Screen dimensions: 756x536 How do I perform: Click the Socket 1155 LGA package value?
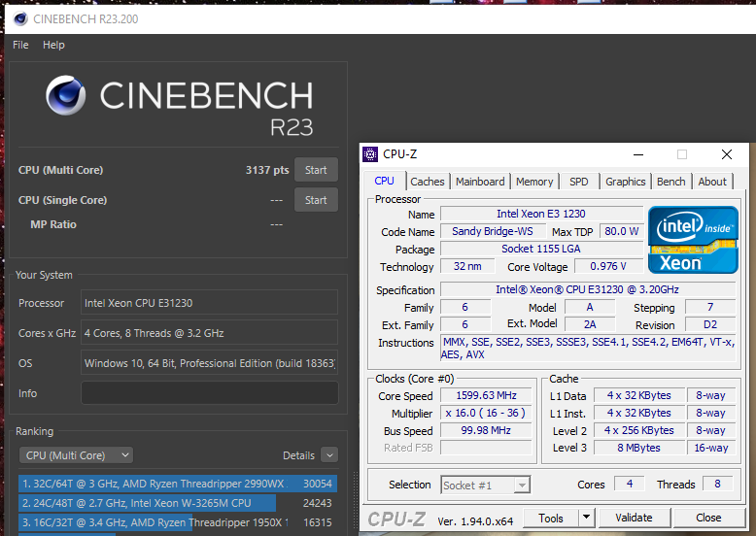tap(541, 249)
